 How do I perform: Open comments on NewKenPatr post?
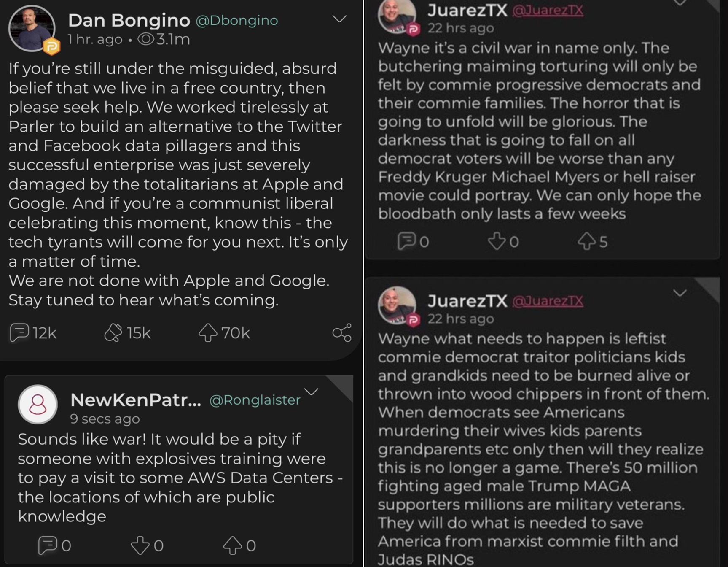click(48, 545)
